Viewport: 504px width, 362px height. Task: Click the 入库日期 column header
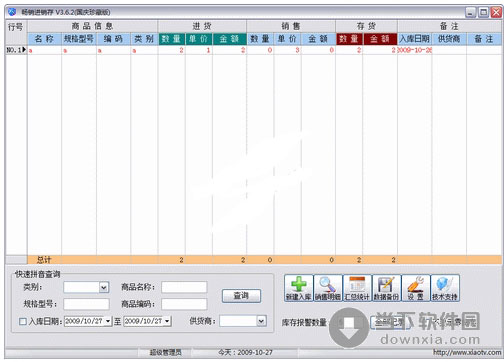pos(415,39)
